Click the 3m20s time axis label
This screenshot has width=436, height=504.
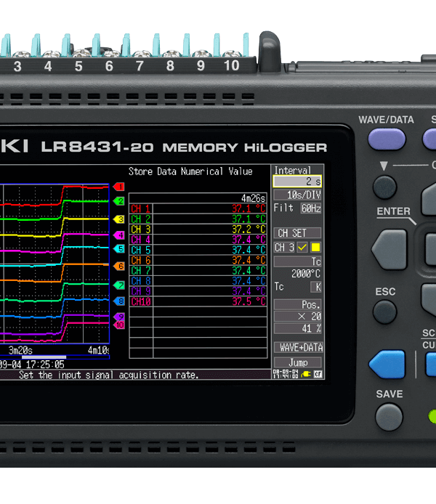20,350
